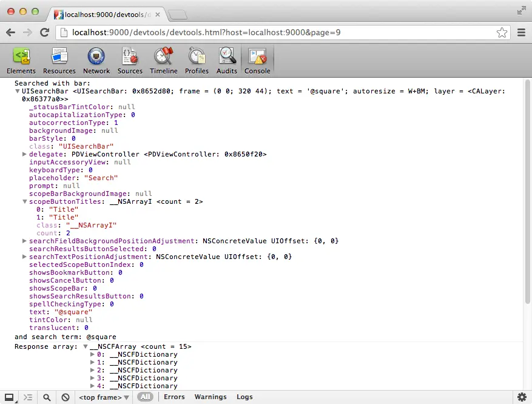Click the "and search term: @square" line
The image size is (532, 404).
pyautogui.click(x=65, y=337)
